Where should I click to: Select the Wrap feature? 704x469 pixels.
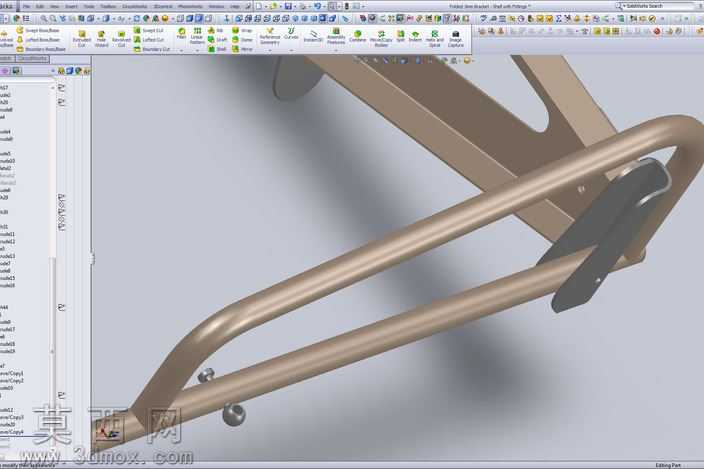[242, 30]
